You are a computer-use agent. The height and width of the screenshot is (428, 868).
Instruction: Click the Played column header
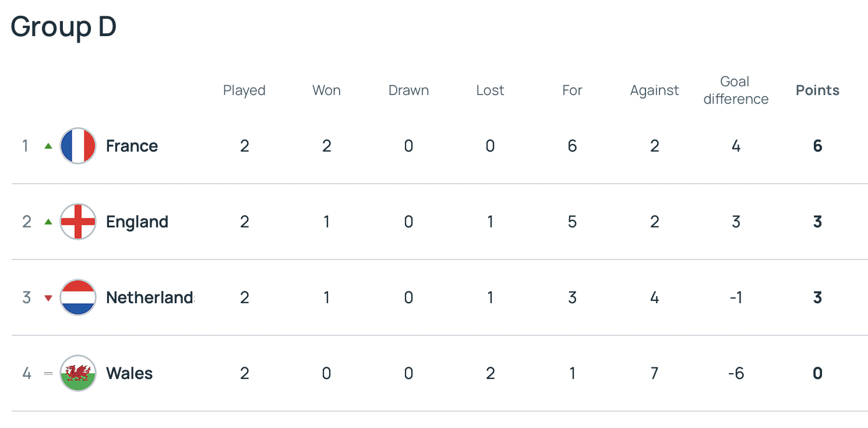coord(244,90)
